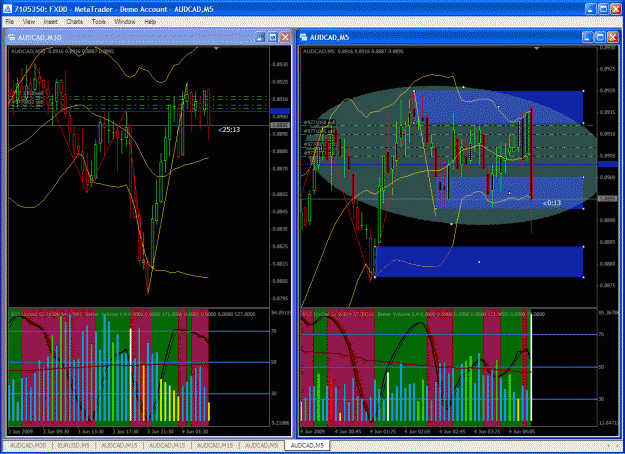
Task: Close the AUDCAD,M5 chart window
Action: [x=613, y=37]
